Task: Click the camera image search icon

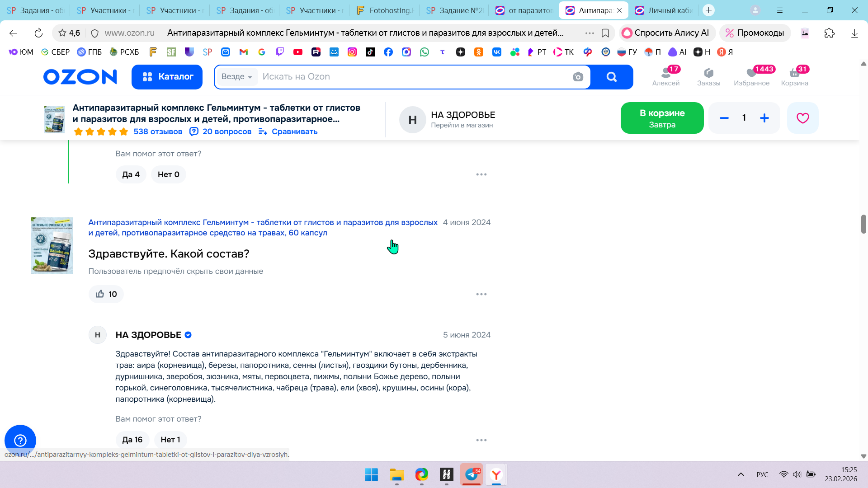Action: point(578,77)
